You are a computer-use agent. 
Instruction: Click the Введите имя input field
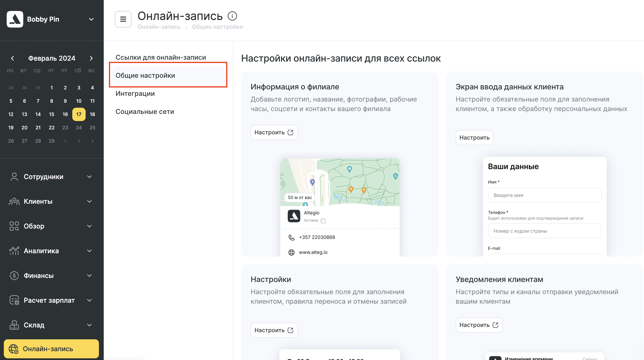545,195
